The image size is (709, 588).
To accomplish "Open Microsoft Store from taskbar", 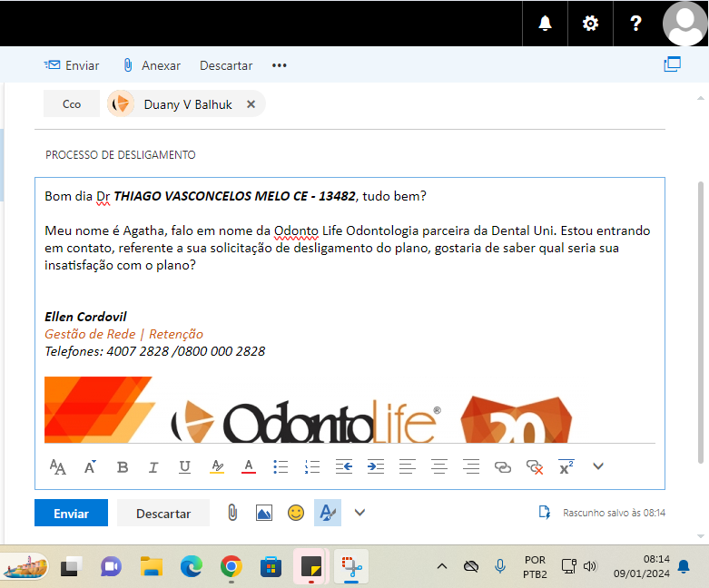I will [271, 567].
